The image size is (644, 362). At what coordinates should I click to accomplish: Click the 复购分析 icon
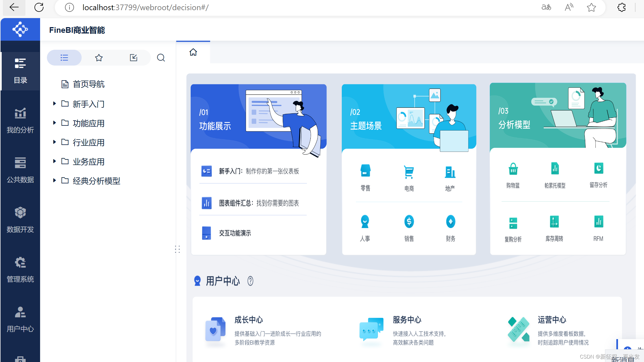513,223
